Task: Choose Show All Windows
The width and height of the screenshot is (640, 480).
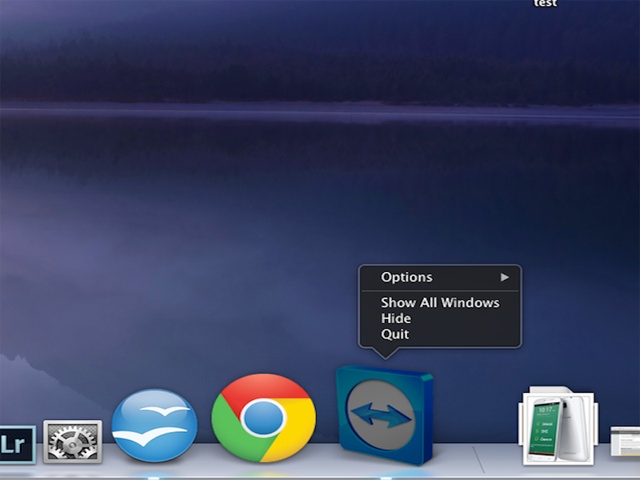Action: coord(440,303)
